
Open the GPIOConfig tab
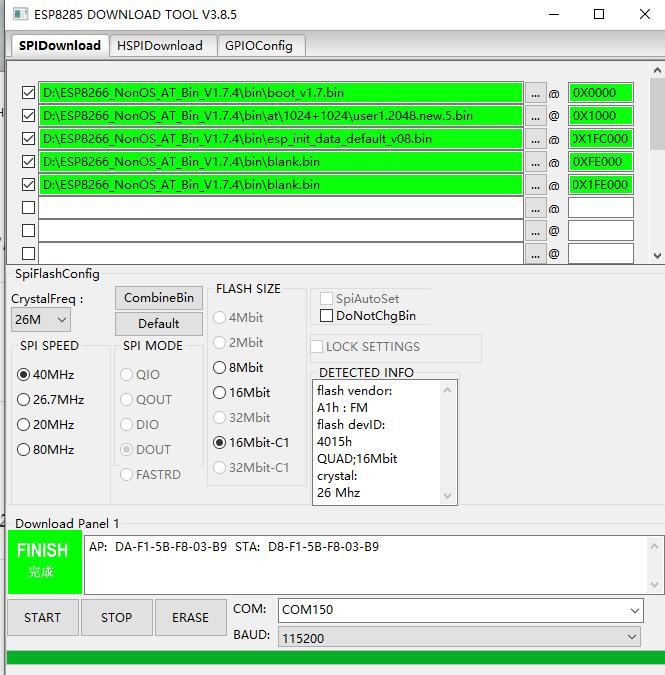pyautogui.click(x=258, y=46)
